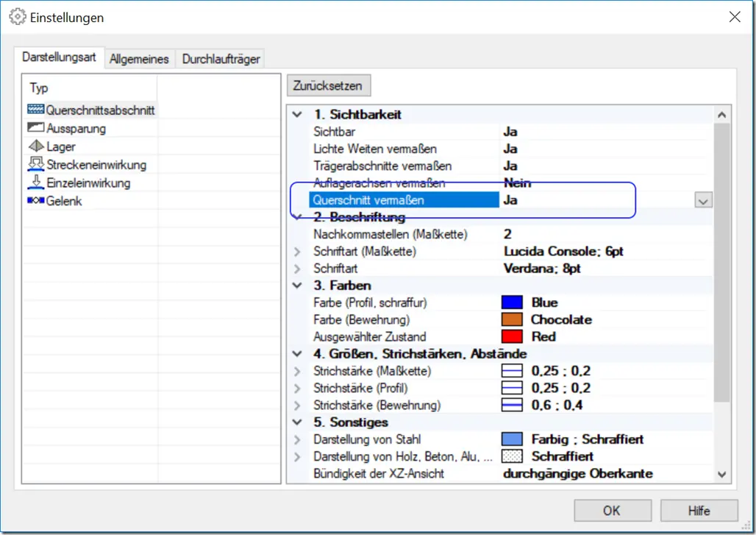Select the Querschnitt vermaßen property
The width and height of the screenshot is (756, 535).
tap(404, 200)
